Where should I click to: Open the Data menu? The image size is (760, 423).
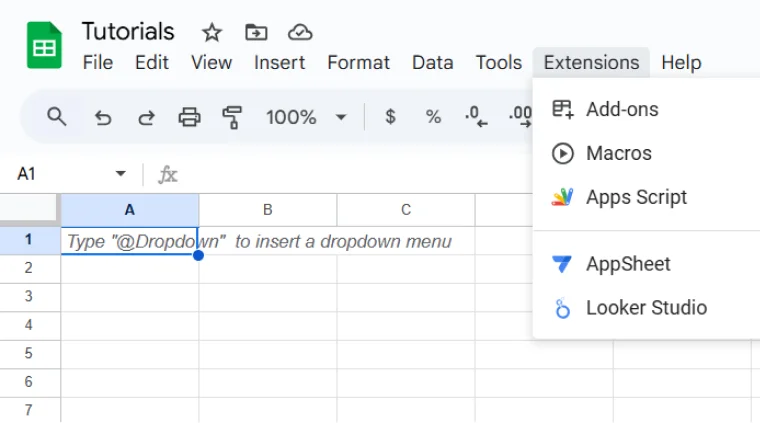click(432, 63)
